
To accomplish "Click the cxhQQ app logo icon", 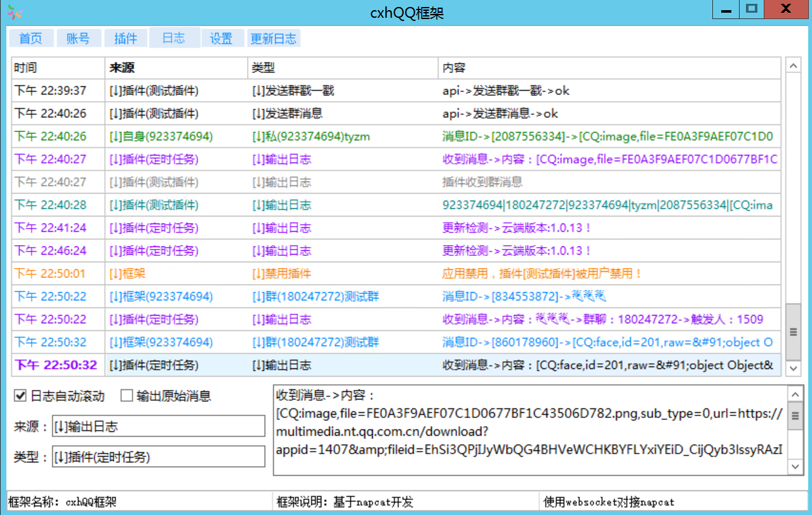I will 15,12.
